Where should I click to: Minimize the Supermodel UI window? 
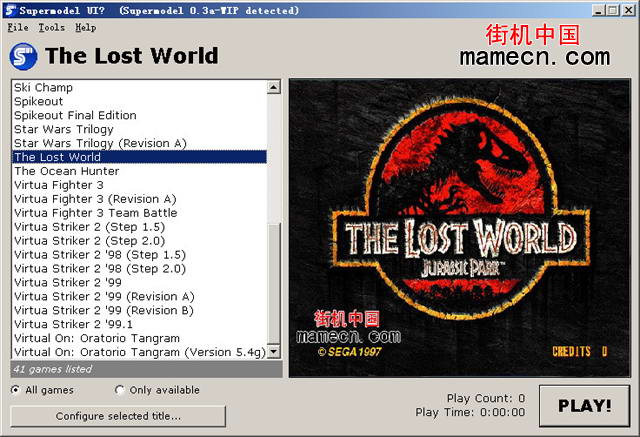pyautogui.click(x=598, y=10)
